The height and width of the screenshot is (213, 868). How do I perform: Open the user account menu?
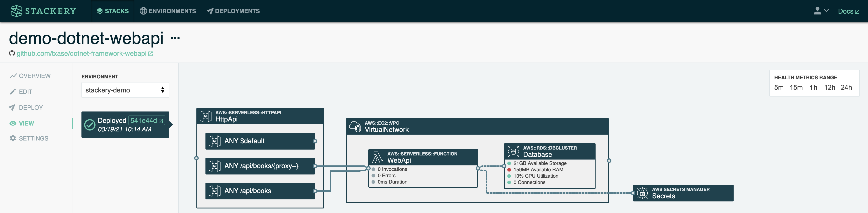[821, 11]
